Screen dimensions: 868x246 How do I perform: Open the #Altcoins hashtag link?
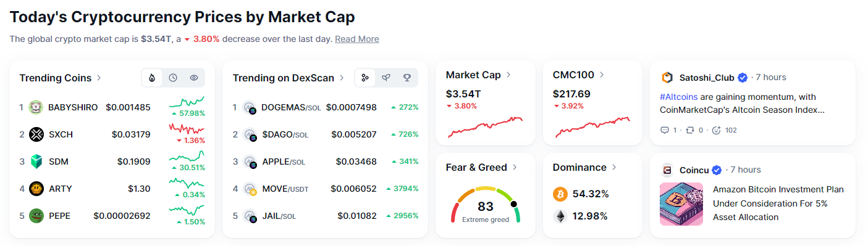[x=679, y=97]
